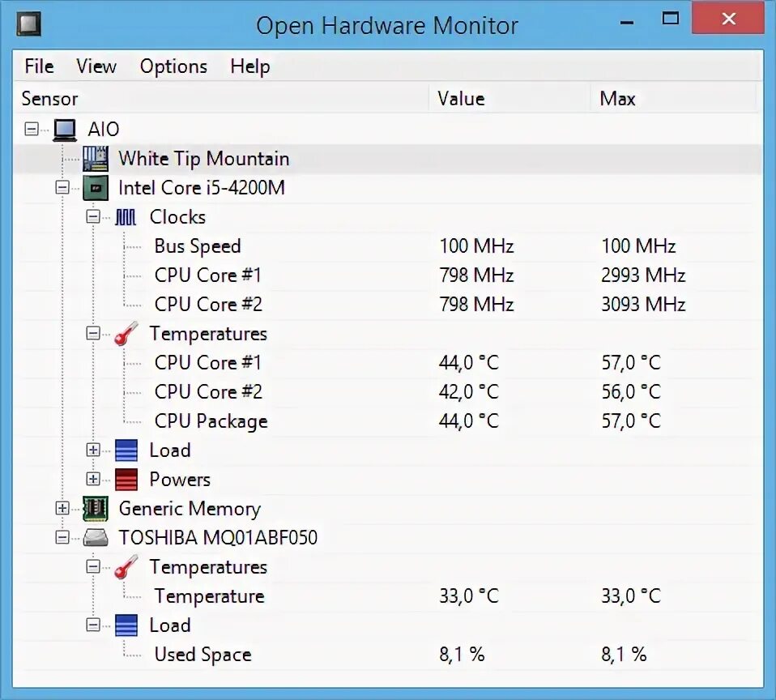
Task: Open the Options menu
Action: coord(173,66)
